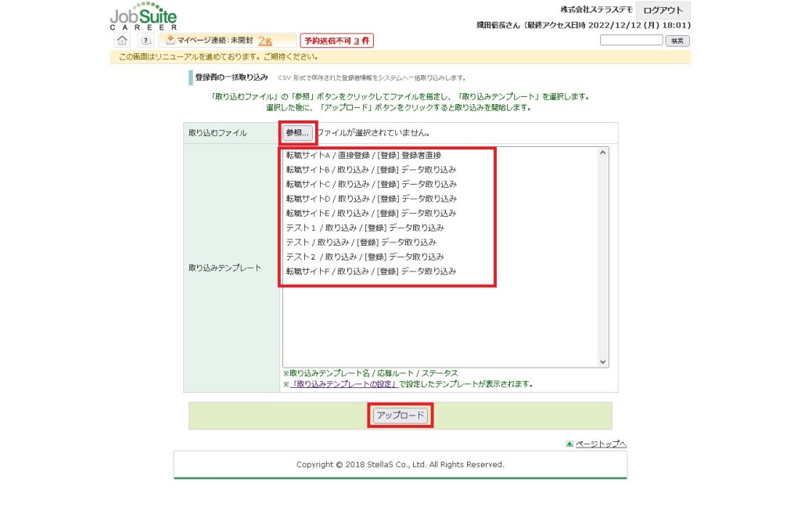
Task: Click the search text field
Action: tap(631, 41)
